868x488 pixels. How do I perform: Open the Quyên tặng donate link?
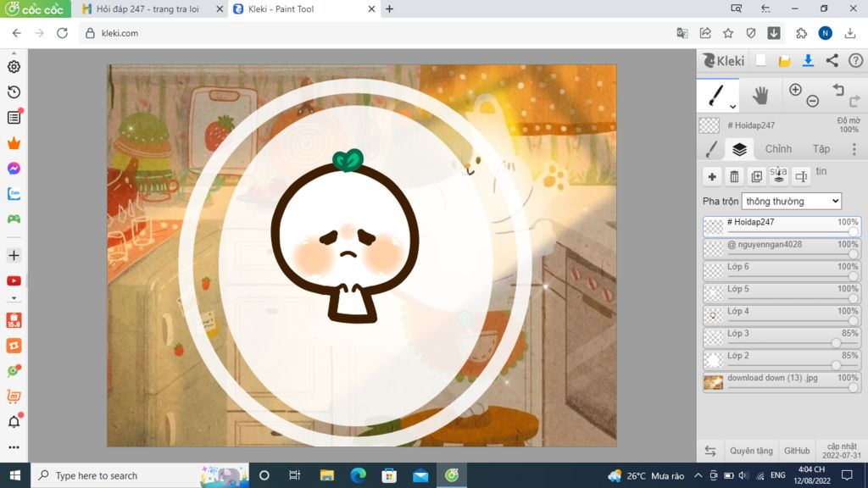751,451
